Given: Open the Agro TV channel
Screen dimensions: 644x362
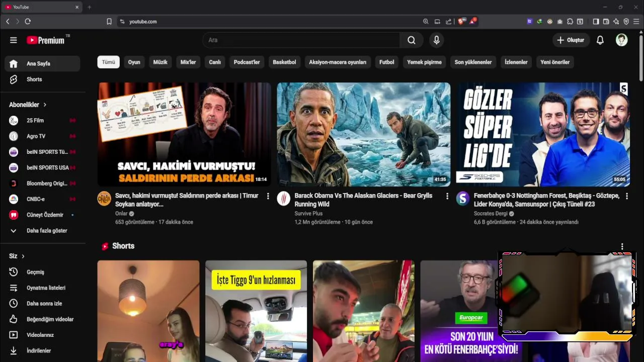Looking at the screenshot, I should 42,136.
